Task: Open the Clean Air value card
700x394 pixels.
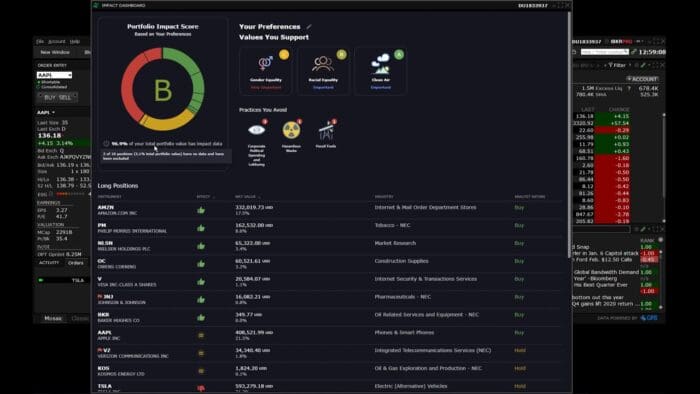Action: (x=381, y=71)
